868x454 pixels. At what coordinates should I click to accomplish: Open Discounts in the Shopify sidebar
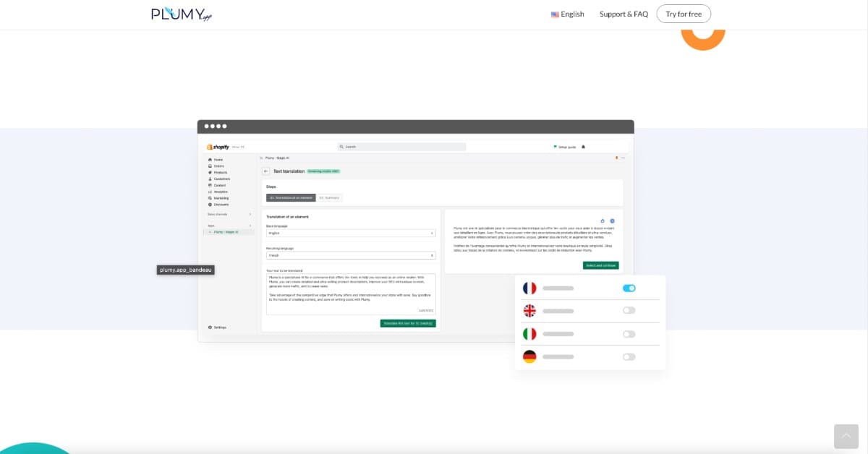tap(218, 205)
